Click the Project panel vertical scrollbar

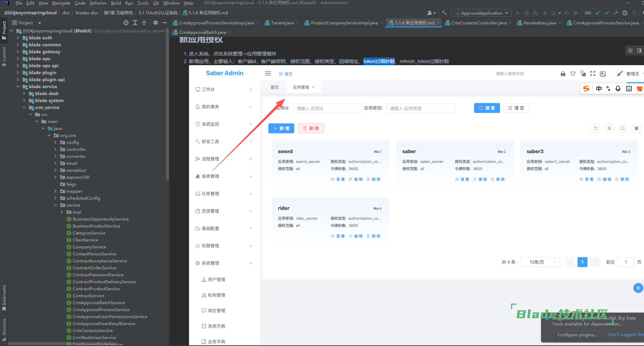[x=167, y=105]
